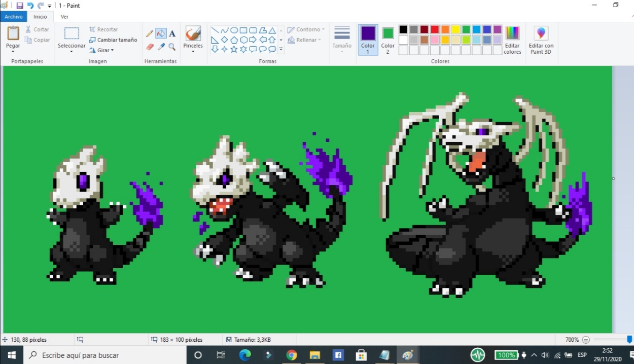
Task: Open the Pegar paste dropdown arrow
Action: [13, 51]
